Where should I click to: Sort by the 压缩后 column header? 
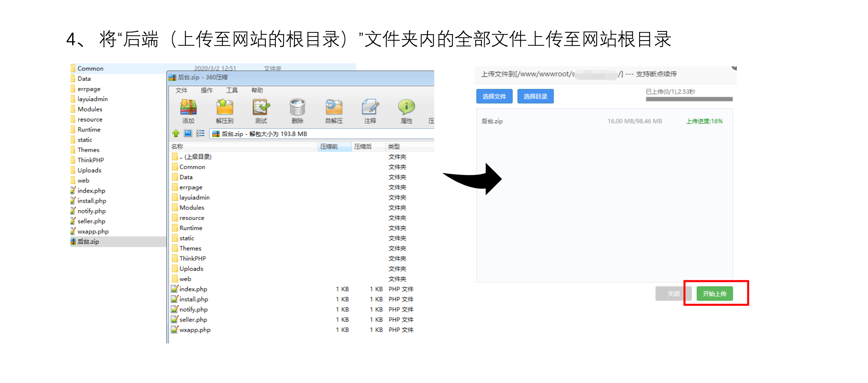pos(369,147)
